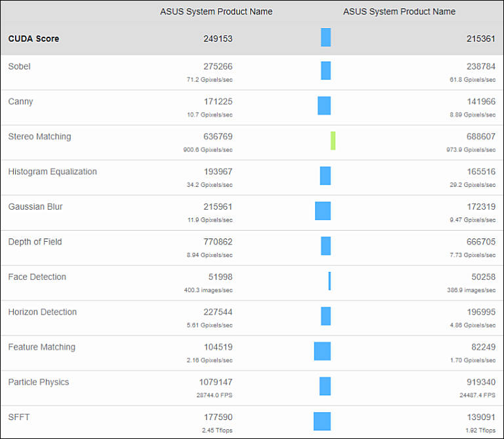Select Gaussian Blur score 172319
The width and height of the screenshot is (504, 439).
point(481,206)
